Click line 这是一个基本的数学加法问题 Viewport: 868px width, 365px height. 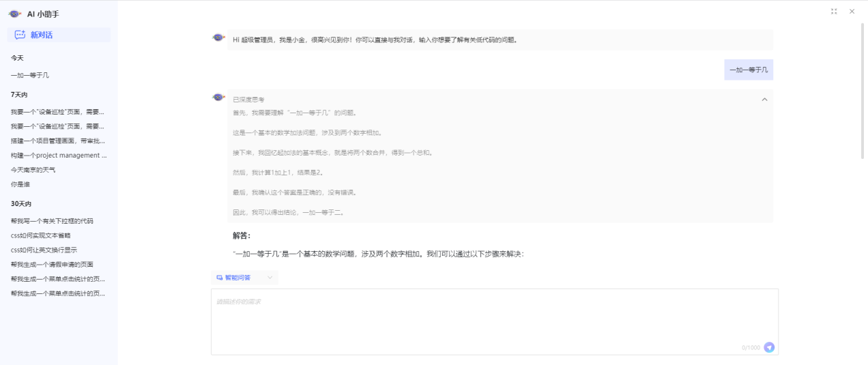click(308, 133)
